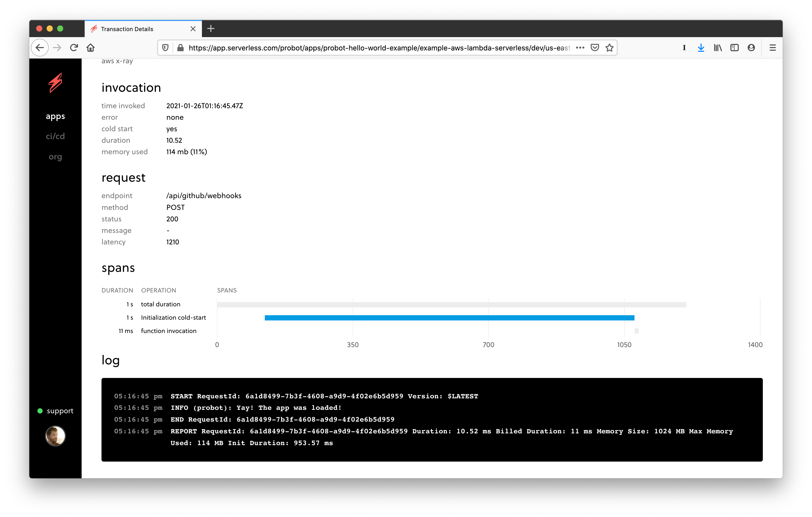Save page to Pocket icon

point(595,48)
